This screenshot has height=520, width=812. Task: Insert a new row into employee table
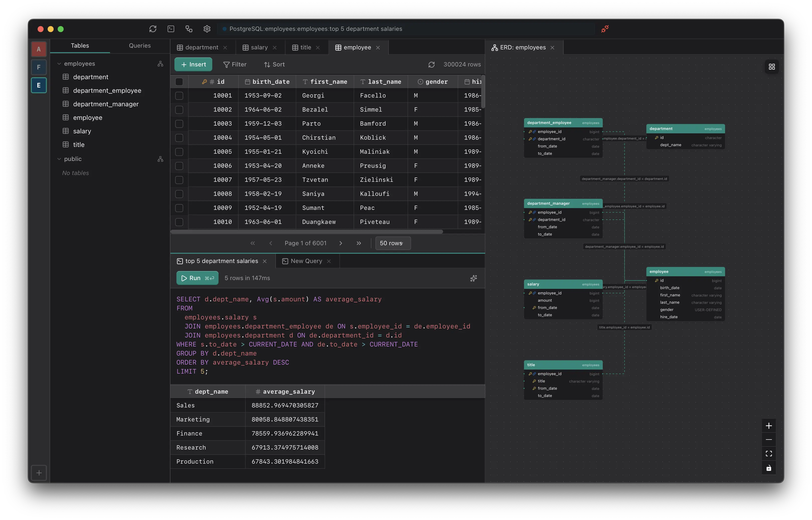[193, 64]
